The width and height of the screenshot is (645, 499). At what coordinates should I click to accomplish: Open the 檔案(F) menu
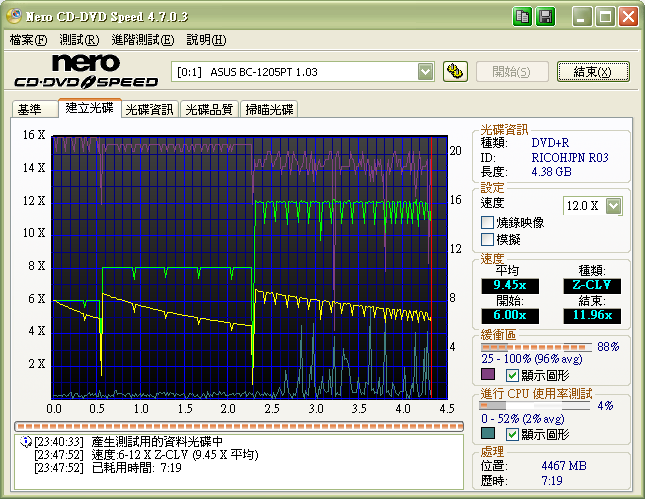coord(28,40)
